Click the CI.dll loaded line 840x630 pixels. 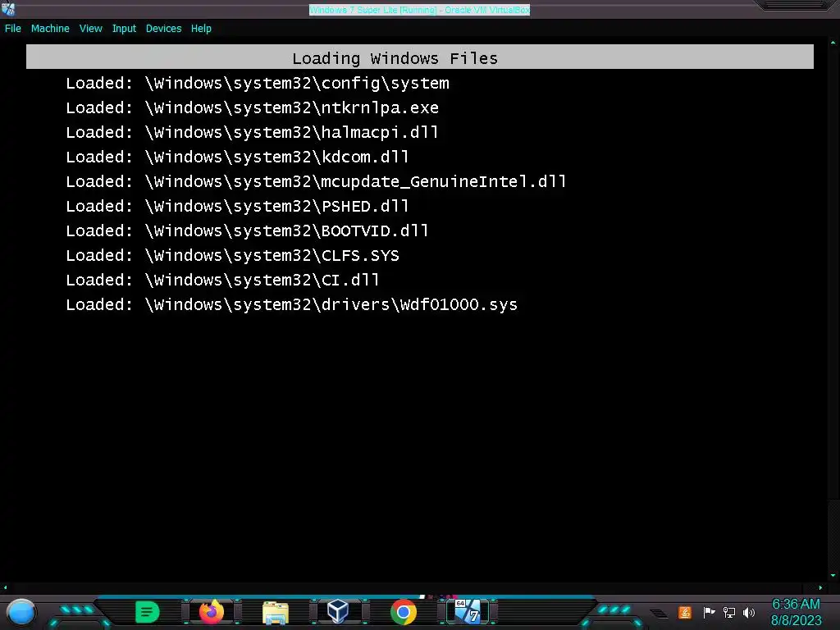pyautogui.click(x=223, y=281)
